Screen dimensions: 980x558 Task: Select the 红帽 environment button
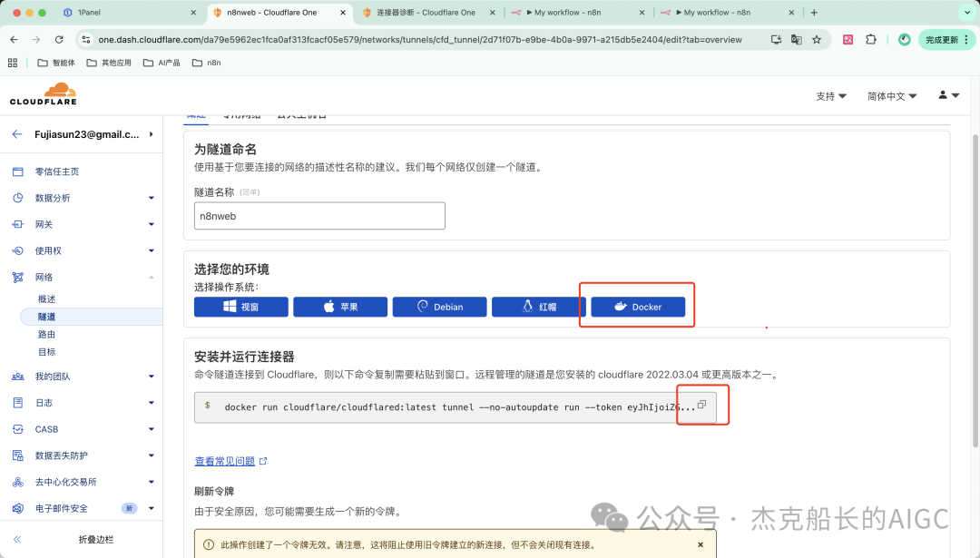[539, 307]
